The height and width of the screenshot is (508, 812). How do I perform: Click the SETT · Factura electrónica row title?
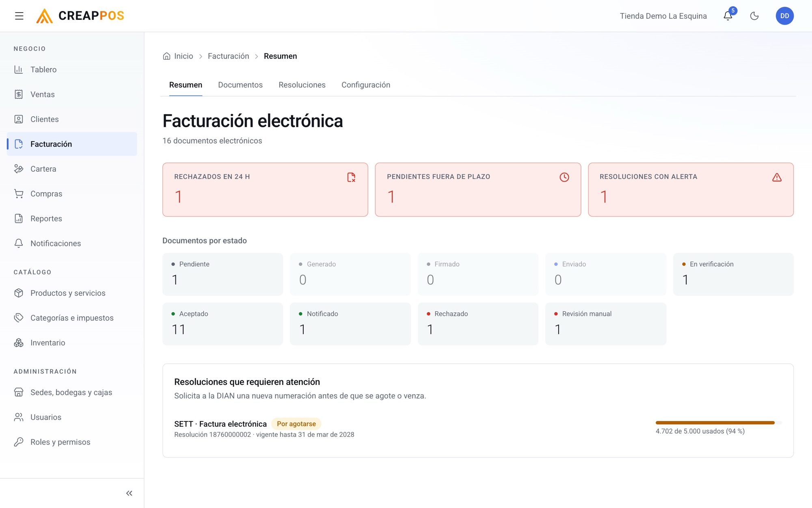[x=220, y=424]
